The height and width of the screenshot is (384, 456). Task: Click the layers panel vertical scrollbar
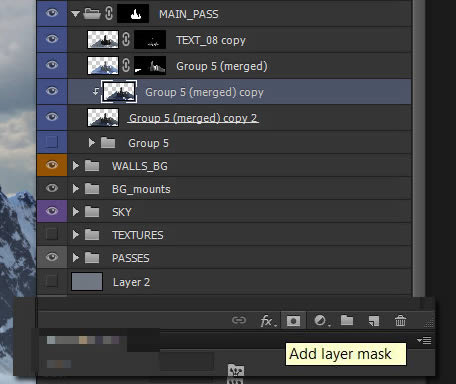tap(419, 147)
